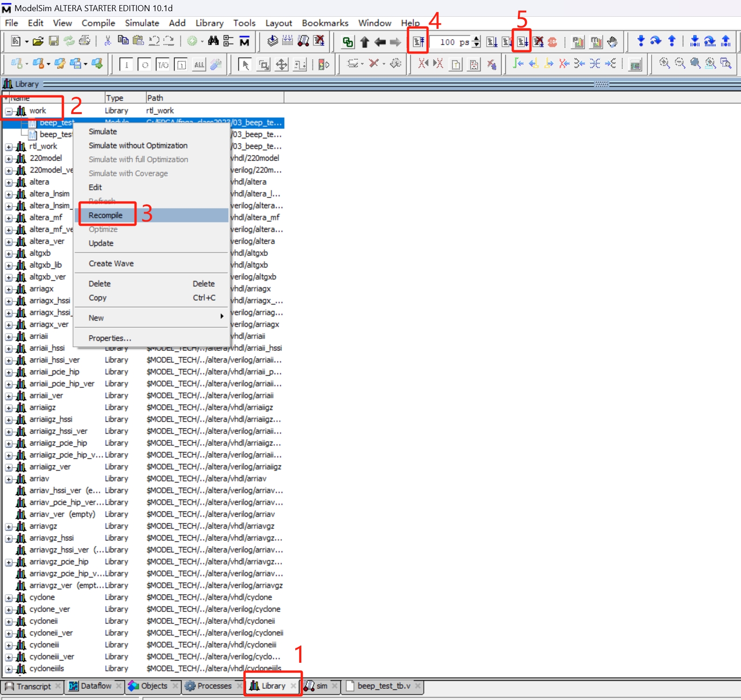Click the Collapse All tree icon
Screen dimensions: 741x700
tap(228, 41)
